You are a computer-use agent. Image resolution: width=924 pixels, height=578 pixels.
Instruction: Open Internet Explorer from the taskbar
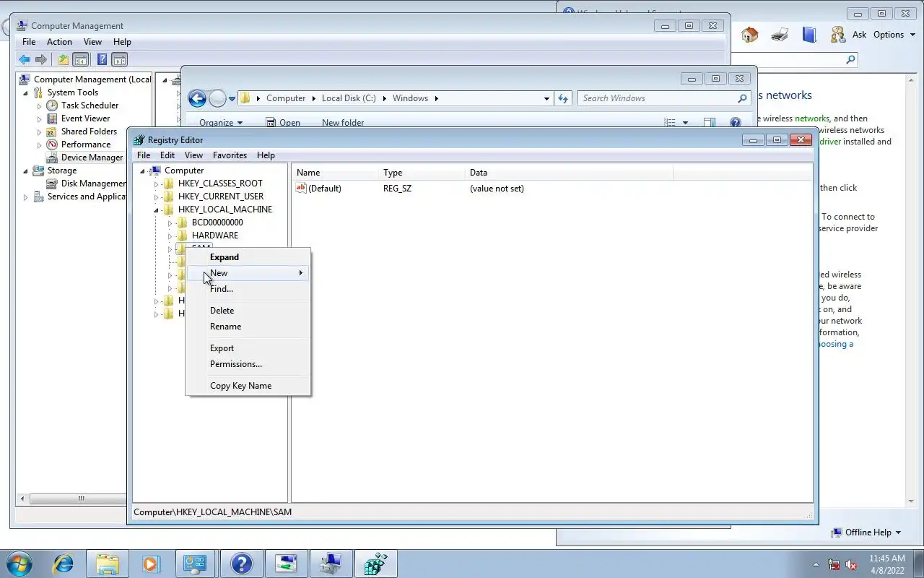pos(64,564)
